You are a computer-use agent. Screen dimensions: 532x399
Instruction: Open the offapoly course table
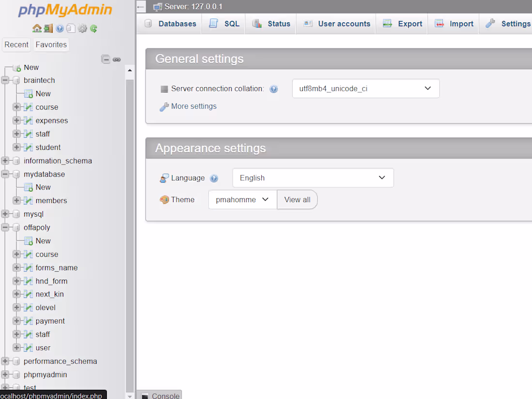pyautogui.click(x=47, y=254)
